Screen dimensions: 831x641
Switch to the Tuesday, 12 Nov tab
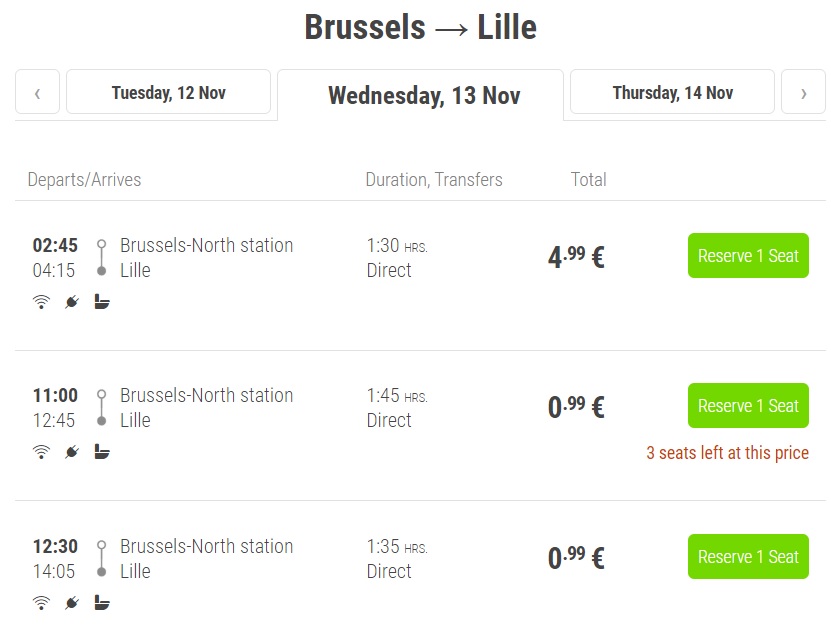pyautogui.click(x=168, y=91)
